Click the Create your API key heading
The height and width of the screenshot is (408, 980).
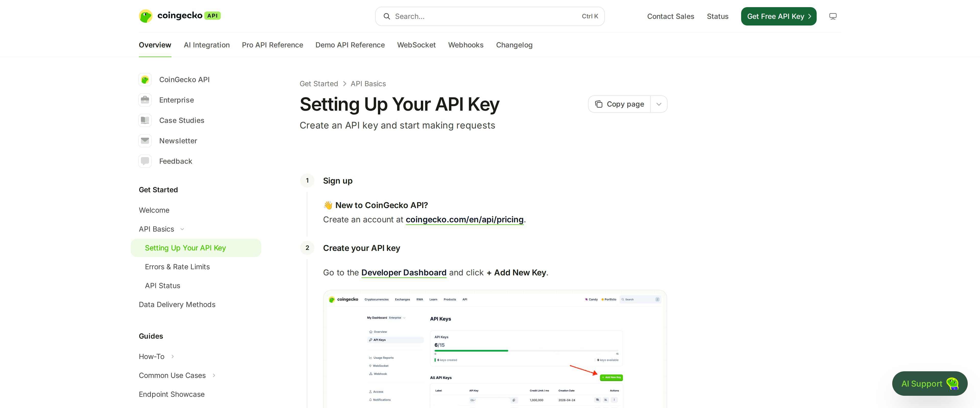pyautogui.click(x=361, y=248)
